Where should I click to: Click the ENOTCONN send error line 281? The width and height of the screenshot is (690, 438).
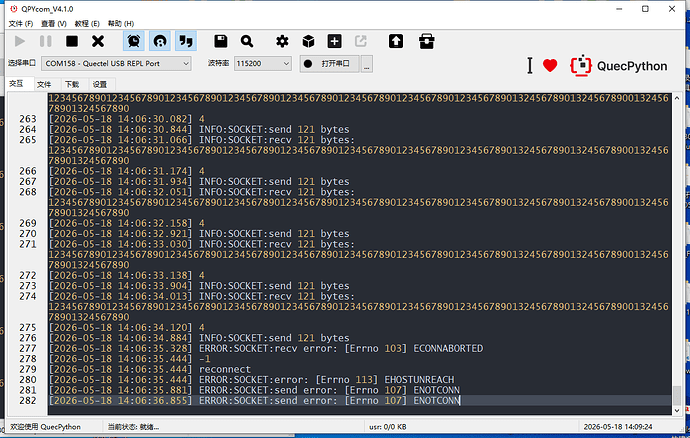254,390
